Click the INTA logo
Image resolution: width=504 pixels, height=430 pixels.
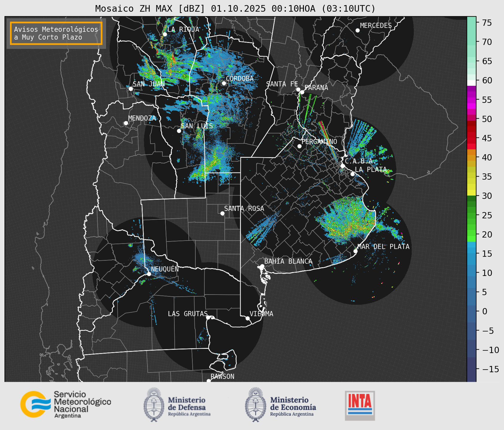tap(360, 405)
